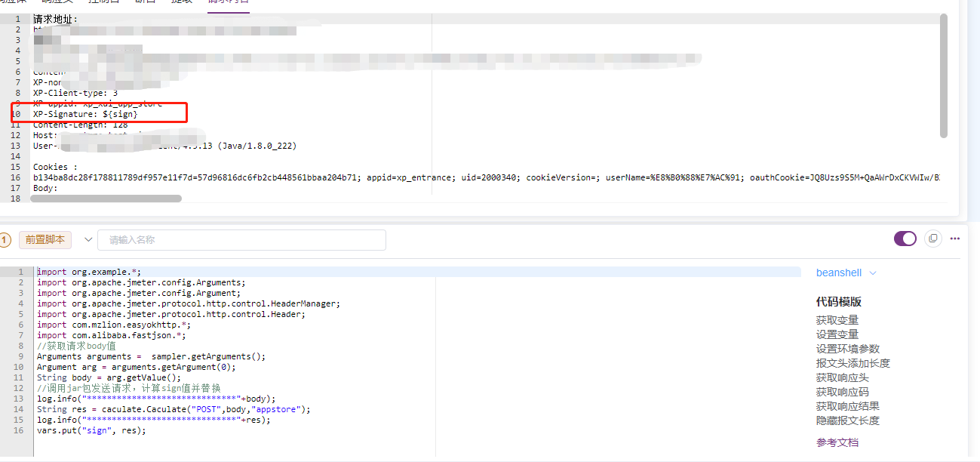This screenshot has height=462, width=980.
Task: Click the 请求地址: line
Action: (55, 19)
